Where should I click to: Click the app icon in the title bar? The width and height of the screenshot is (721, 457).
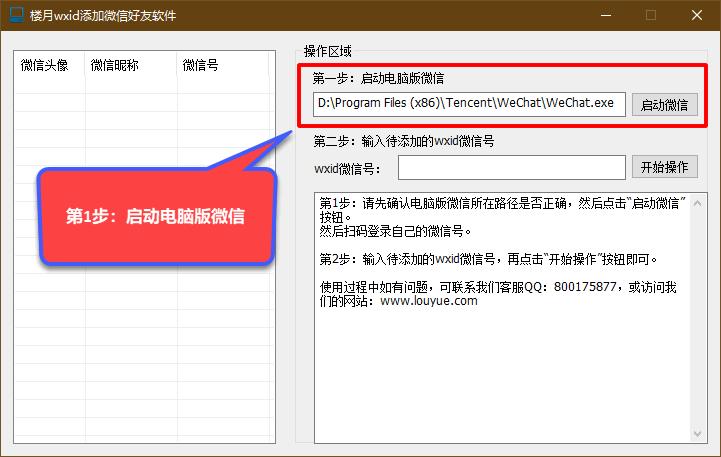point(15,15)
